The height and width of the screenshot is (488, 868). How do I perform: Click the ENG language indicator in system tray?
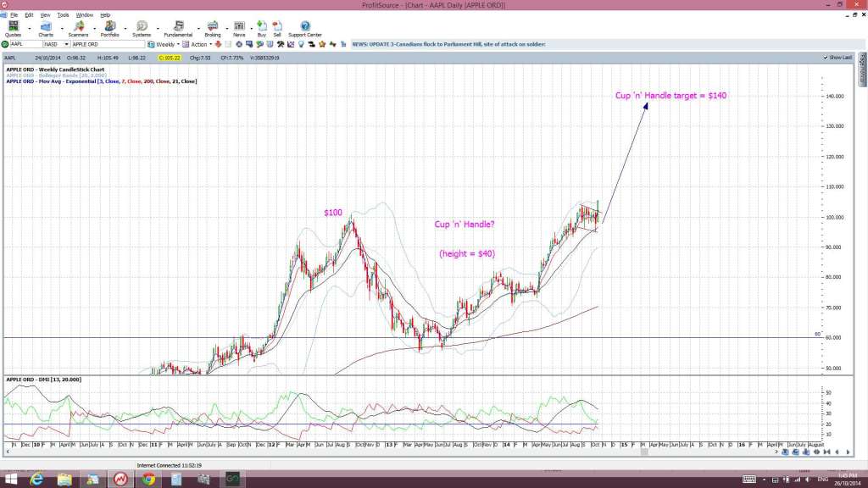tap(822, 480)
